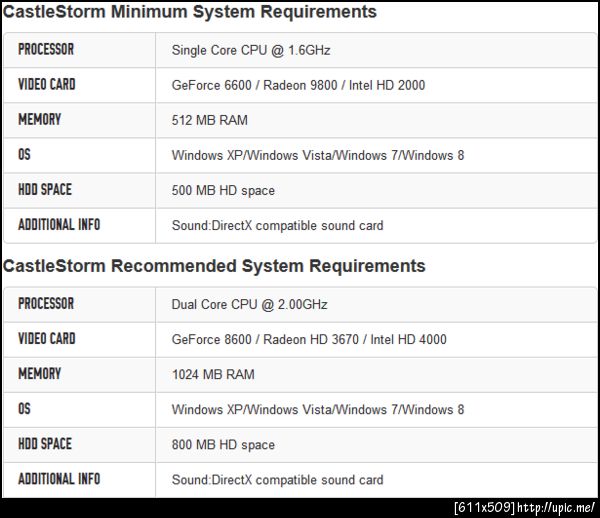Click the '800 MB HD space' value
Screen dimensions: 600x518
pos(223,445)
